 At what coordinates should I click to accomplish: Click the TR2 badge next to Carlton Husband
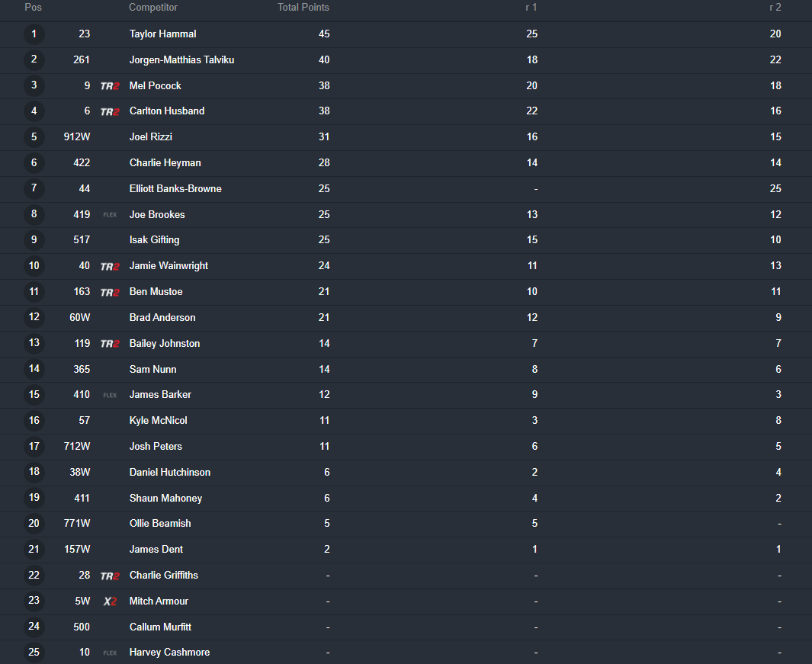110,112
